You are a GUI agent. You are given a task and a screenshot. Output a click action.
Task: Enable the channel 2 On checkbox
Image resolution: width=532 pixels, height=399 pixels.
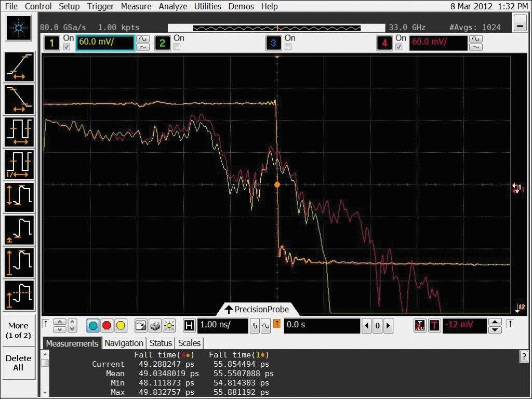coord(177,47)
